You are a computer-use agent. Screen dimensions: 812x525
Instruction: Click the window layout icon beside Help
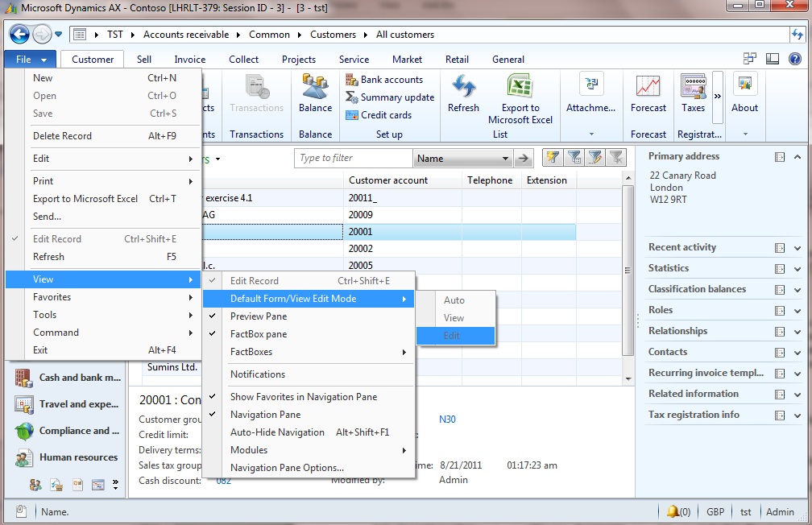click(x=772, y=59)
